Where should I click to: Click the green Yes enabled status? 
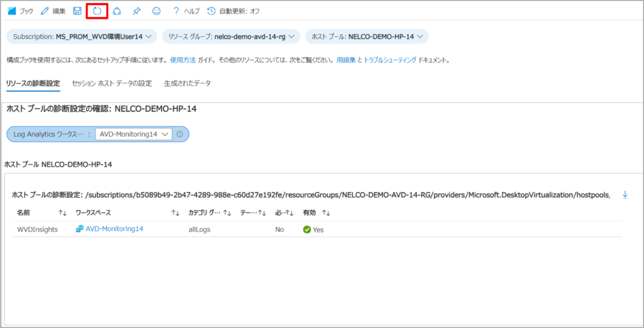pos(313,229)
